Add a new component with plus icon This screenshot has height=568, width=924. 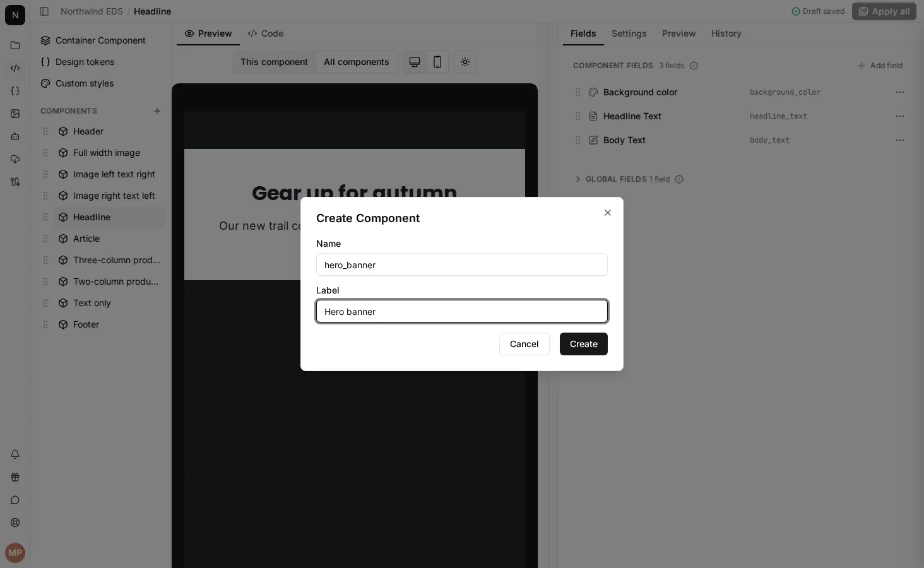click(157, 111)
